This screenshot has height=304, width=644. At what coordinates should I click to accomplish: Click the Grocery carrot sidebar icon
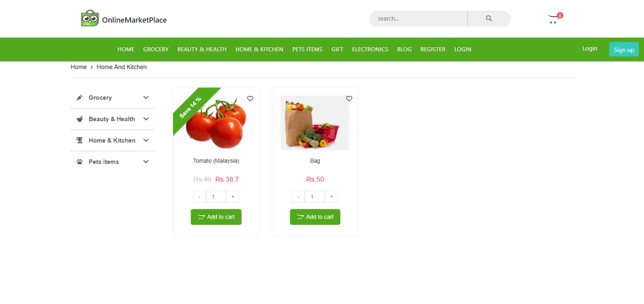80,98
